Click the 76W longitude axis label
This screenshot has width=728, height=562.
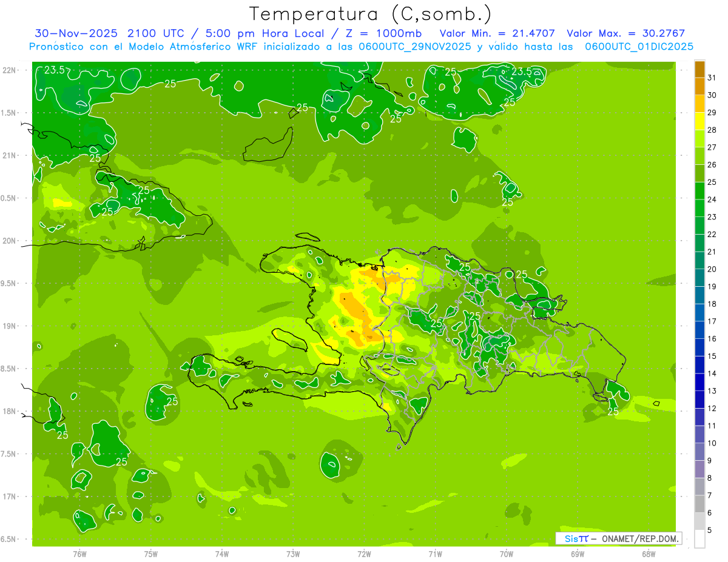click(x=79, y=553)
